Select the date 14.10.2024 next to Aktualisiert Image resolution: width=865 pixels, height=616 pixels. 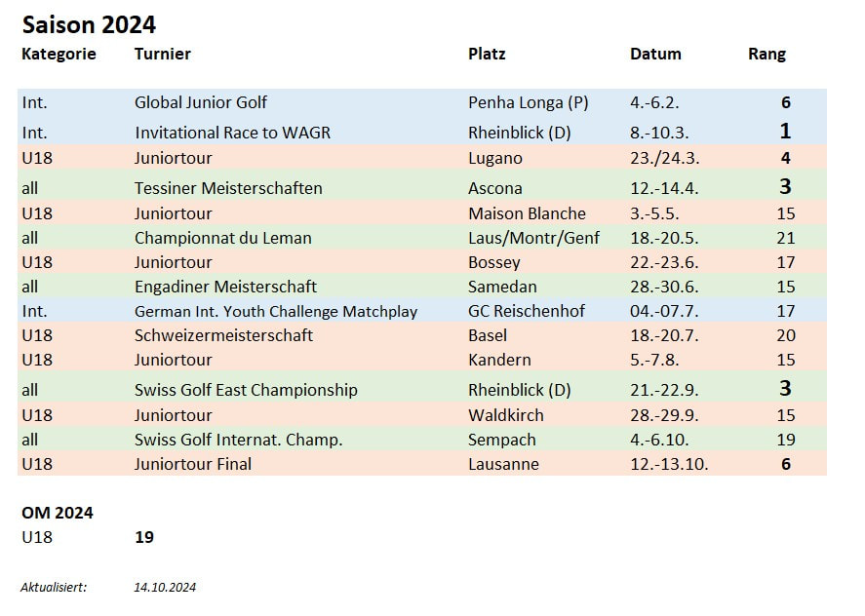pyautogui.click(x=165, y=588)
